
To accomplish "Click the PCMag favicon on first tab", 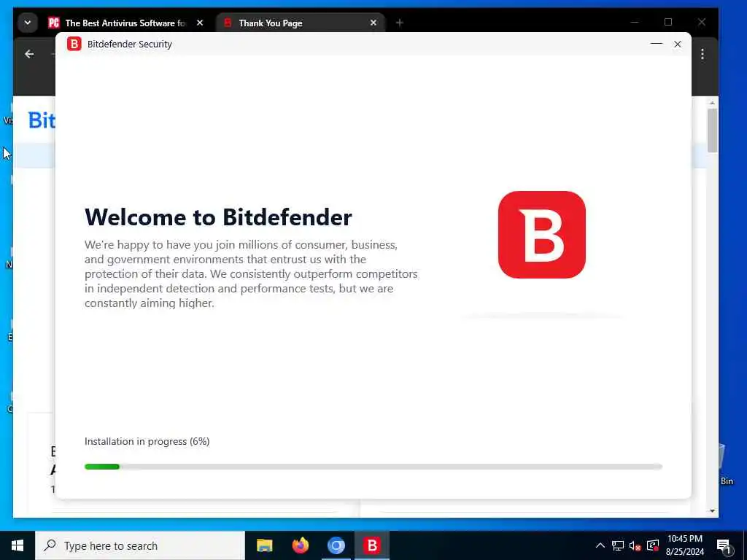I will [x=54, y=23].
